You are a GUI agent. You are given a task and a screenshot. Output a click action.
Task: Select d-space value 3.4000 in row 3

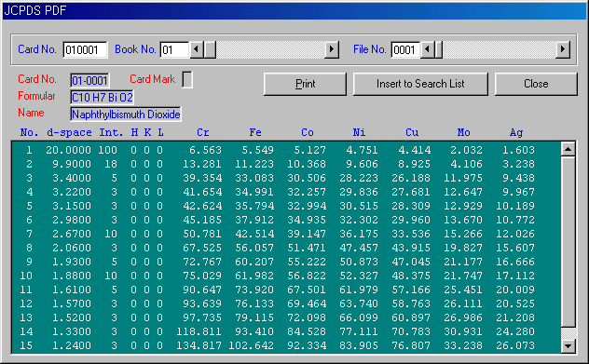(x=72, y=178)
